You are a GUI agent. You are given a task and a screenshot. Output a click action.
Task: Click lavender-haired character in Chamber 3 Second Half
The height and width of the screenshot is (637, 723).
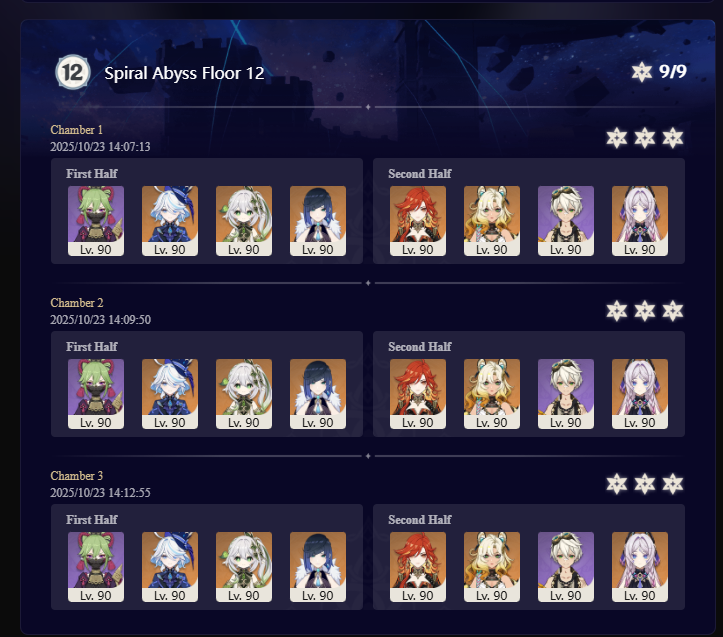[640, 566]
